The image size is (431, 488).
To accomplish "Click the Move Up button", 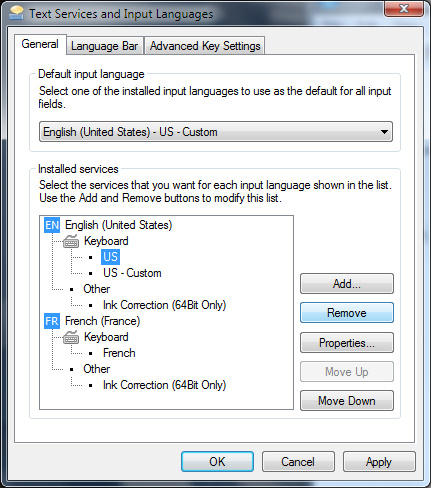I will point(347,371).
